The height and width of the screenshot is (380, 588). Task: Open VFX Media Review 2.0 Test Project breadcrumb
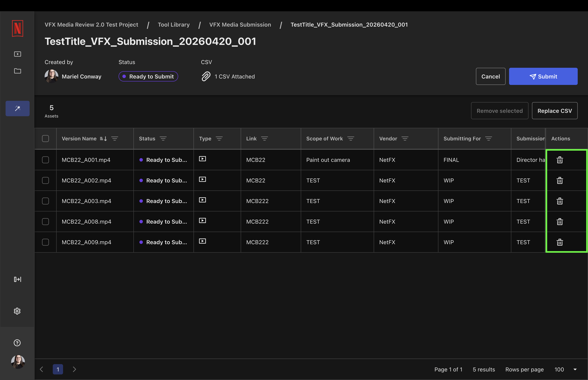[x=91, y=25]
